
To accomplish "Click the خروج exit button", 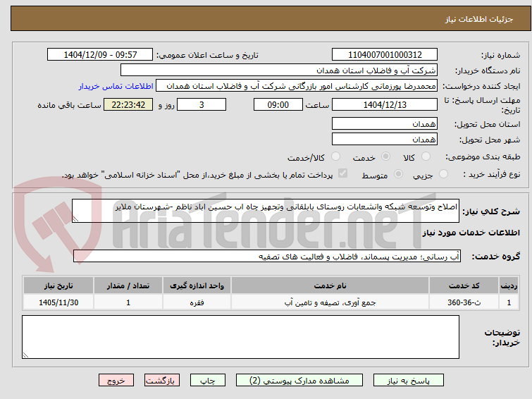I will (x=116, y=381).
